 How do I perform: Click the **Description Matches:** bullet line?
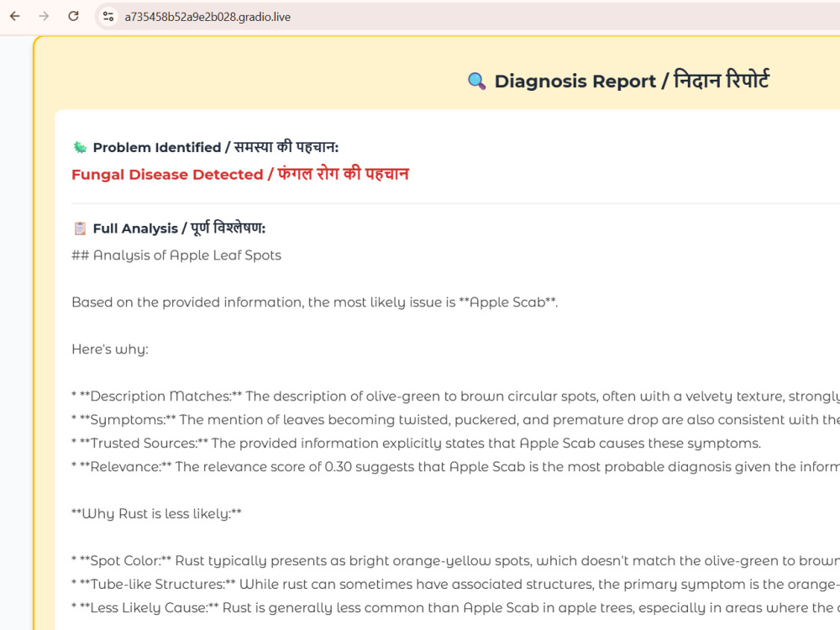[x=455, y=396]
